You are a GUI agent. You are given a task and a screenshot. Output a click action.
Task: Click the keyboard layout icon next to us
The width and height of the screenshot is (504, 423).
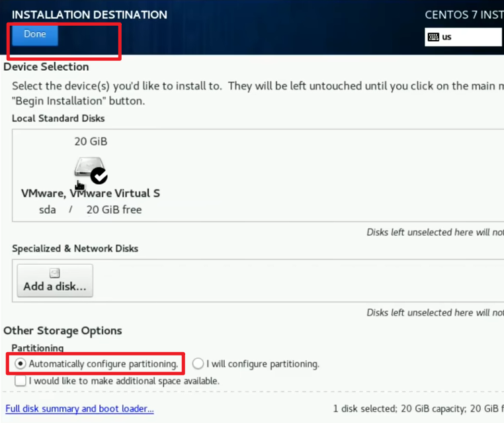[x=433, y=37]
